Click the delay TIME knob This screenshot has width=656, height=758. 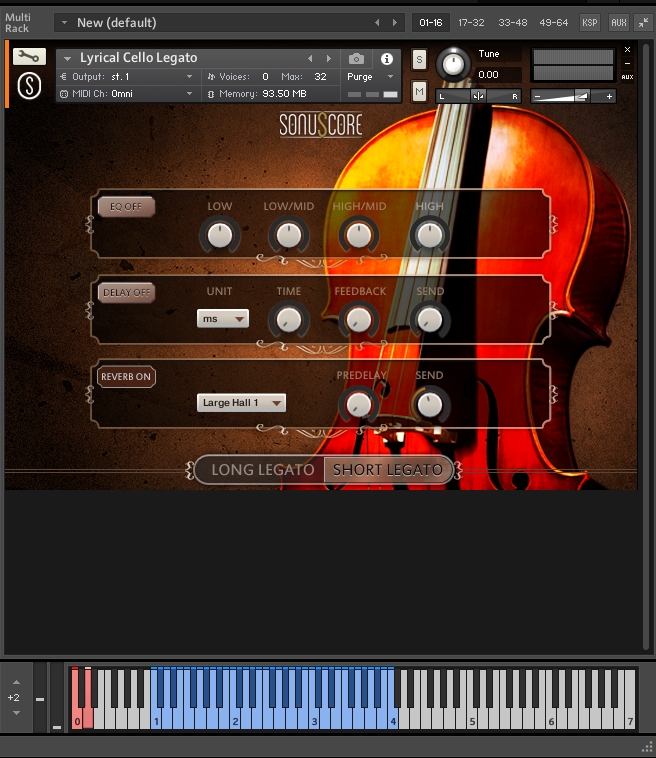(289, 320)
